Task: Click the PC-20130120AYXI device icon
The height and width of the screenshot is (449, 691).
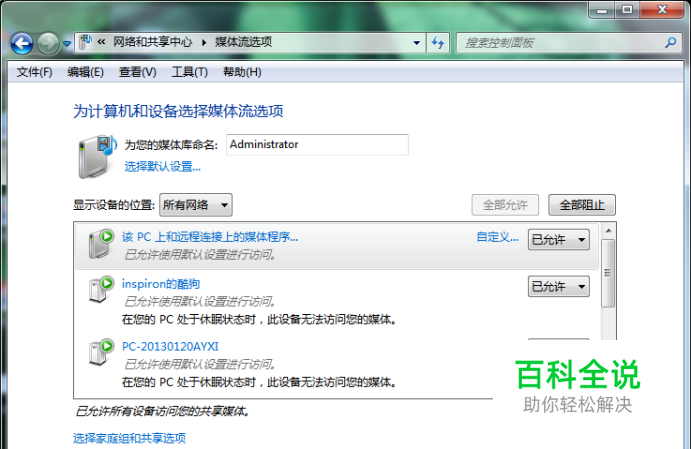Action: point(101,352)
